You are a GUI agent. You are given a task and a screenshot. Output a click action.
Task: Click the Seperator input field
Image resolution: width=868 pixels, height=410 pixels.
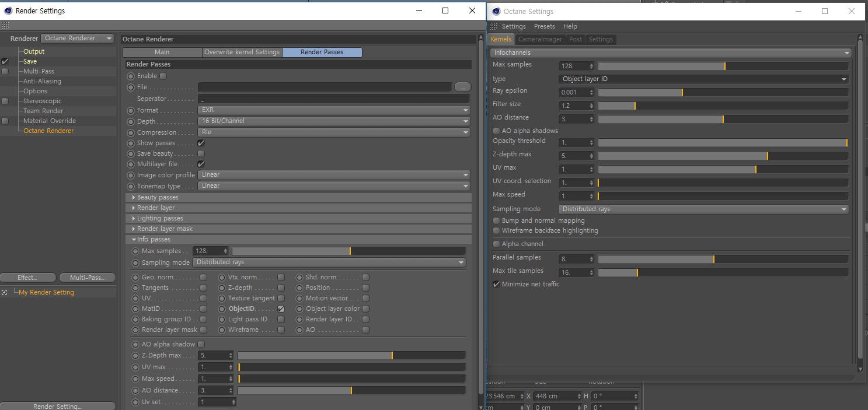pos(334,99)
